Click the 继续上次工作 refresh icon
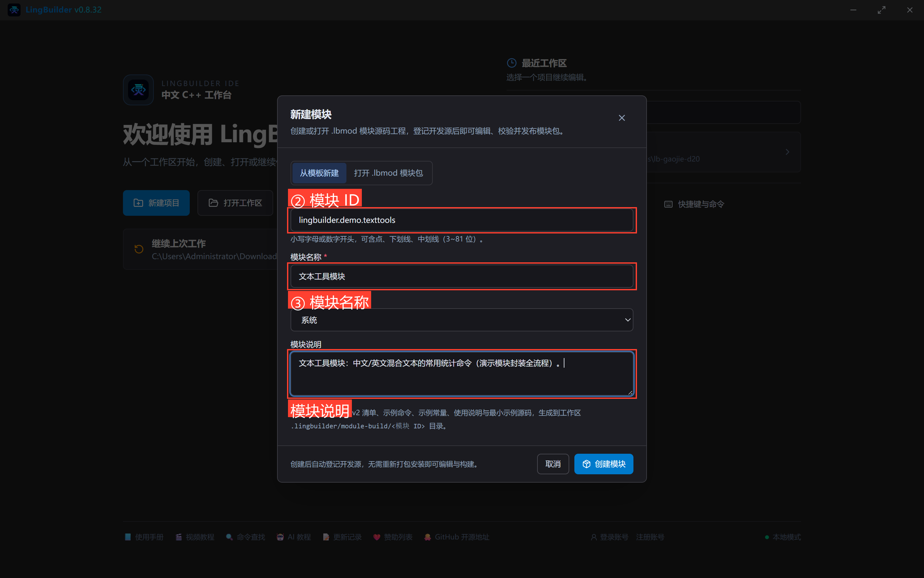 click(x=139, y=249)
